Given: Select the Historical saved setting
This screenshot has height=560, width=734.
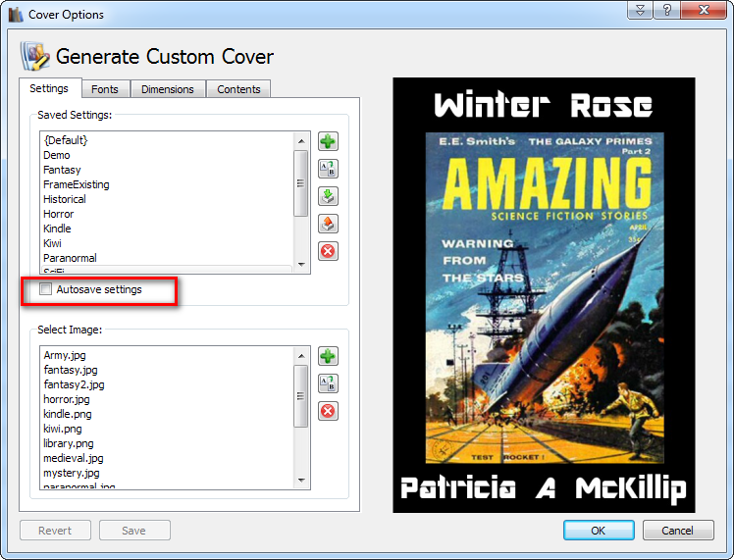Looking at the screenshot, I should click(x=167, y=199).
